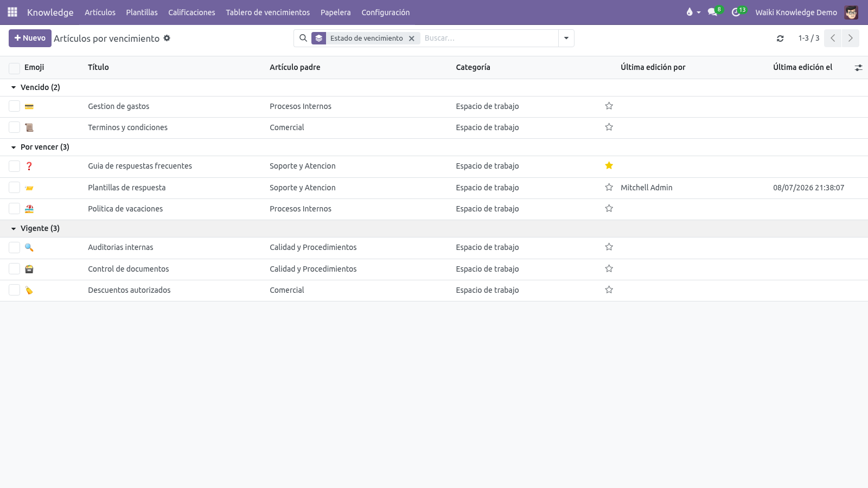Focus the Buscar search field
The width and height of the screenshot is (868, 488).
point(488,38)
